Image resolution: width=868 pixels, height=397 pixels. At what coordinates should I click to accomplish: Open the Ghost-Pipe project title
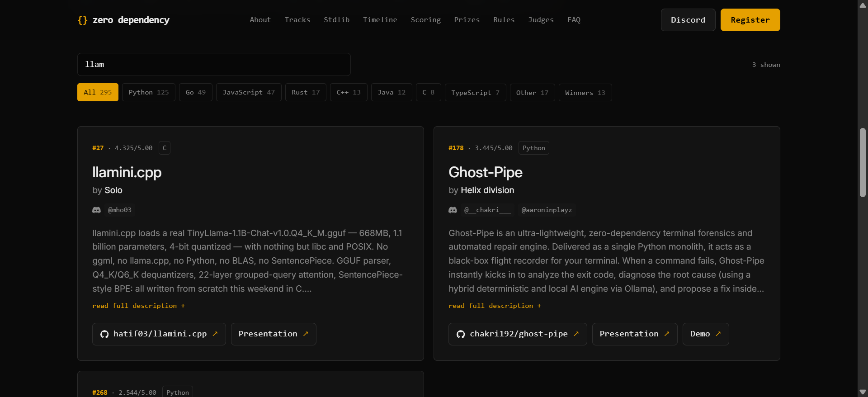[486, 172]
